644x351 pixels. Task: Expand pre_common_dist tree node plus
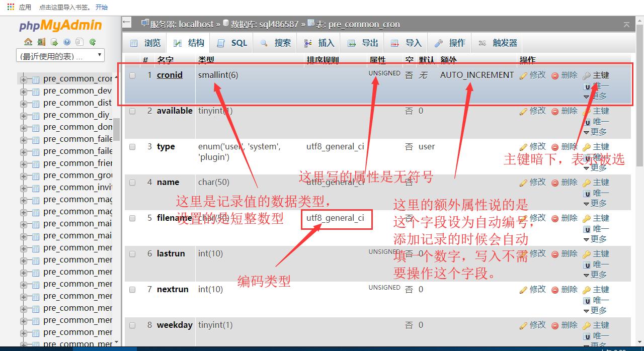[24, 104]
